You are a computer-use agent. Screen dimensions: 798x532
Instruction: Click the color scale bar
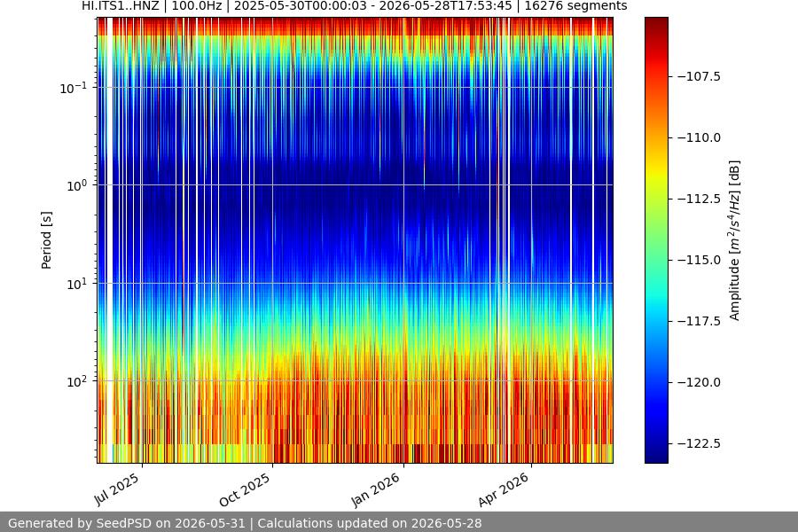pos(656,240)
